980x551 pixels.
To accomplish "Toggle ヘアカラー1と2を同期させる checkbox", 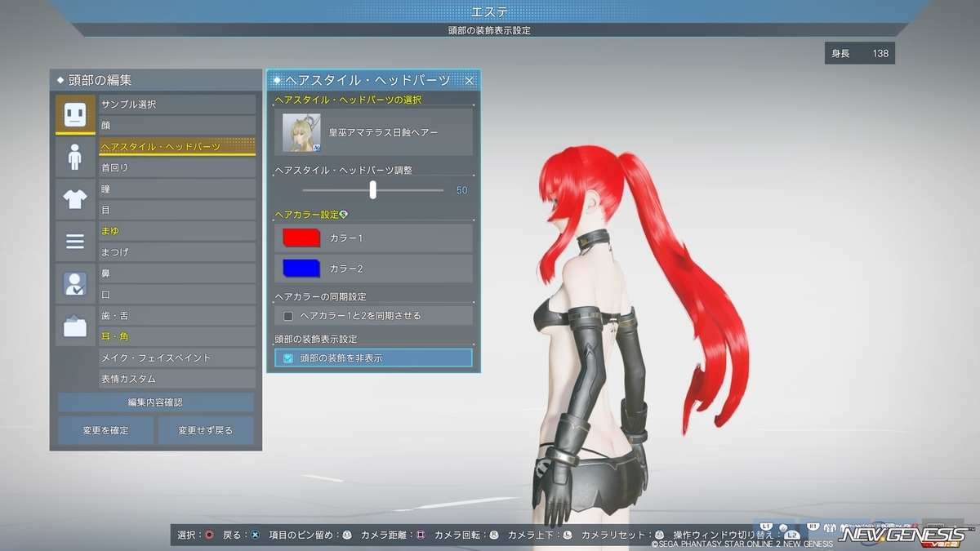I will click(x=288, y=316).
